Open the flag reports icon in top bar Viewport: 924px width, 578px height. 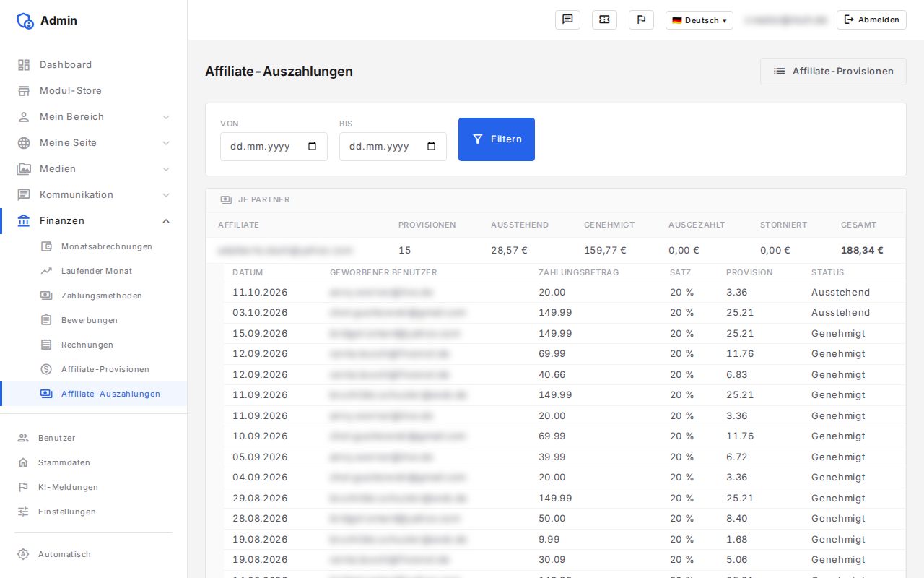pyautogui.click(x=641, y=20)
